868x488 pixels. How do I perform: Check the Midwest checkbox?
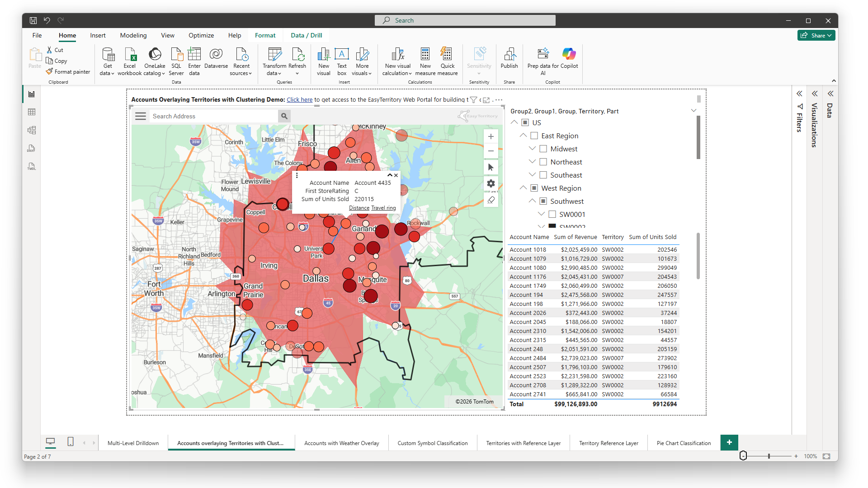(543, 149)
